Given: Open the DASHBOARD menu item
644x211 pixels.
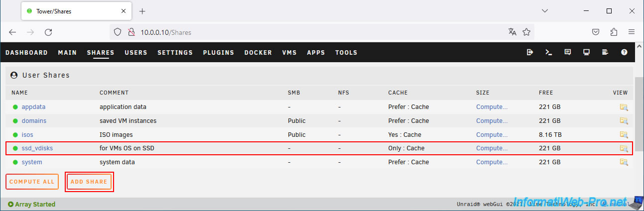Looking at the screenshot, I should pyautogui.click(x=26, y=52).
